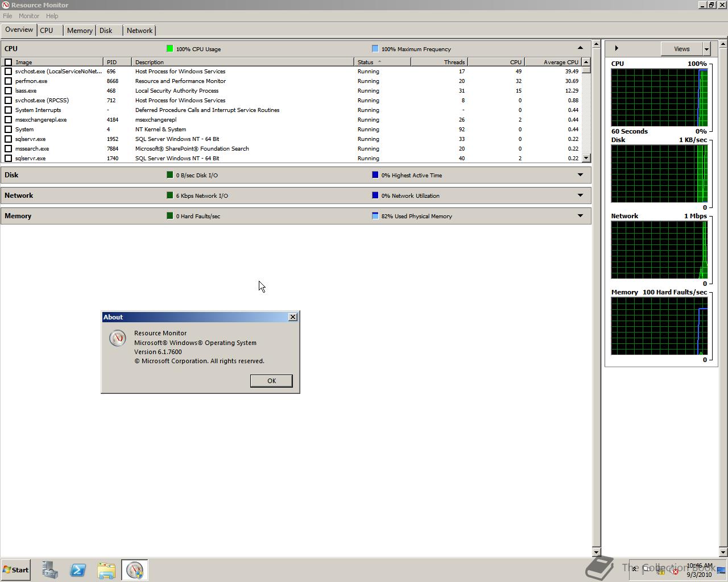Click the Disk activity graph
This screenshot has height=582, width=728.
click(x=659, y=173)
